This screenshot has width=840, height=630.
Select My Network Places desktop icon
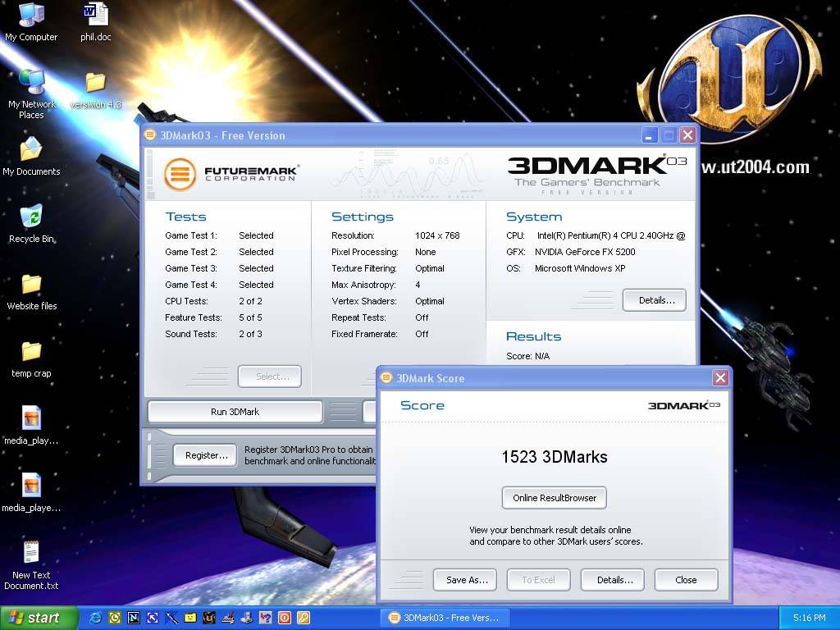coord(31,94)
